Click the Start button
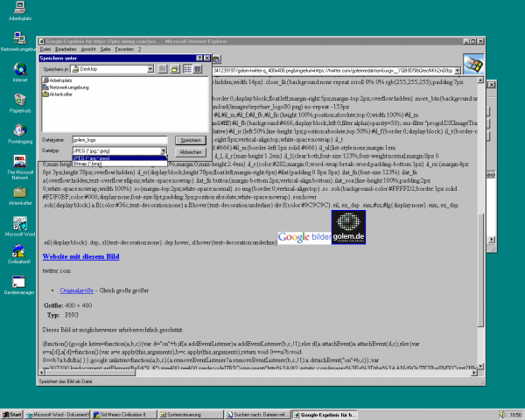The image size is (525, 420). coord(11,415)
